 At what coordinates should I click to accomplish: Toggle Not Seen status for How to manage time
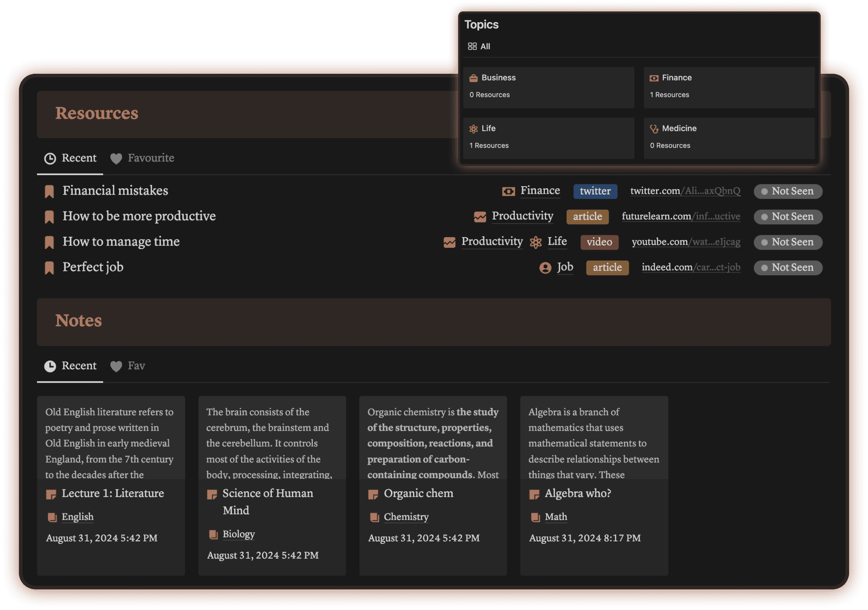[x=788, y=242]
